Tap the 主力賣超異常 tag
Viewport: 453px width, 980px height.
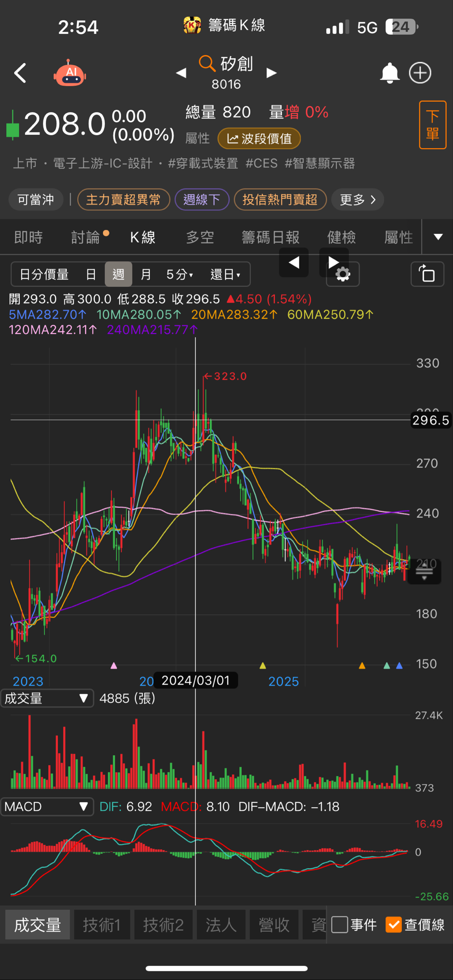[x=123, y=200]
